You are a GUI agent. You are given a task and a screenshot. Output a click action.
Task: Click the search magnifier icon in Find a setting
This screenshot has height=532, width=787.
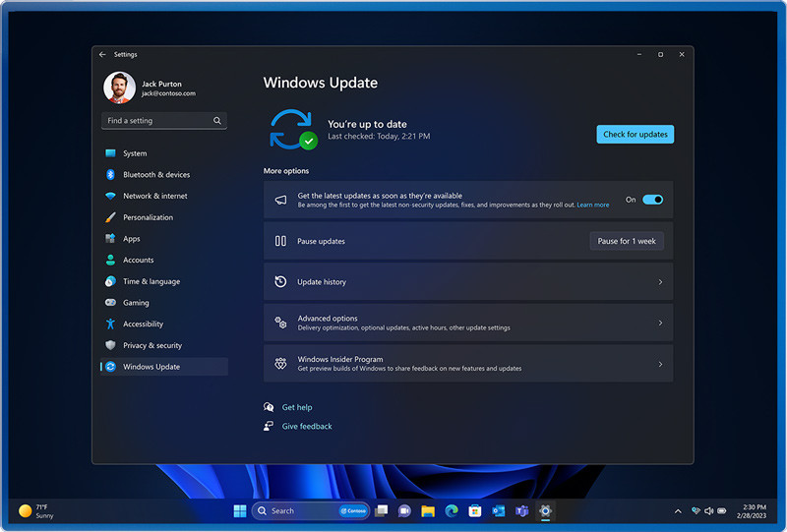217,121
